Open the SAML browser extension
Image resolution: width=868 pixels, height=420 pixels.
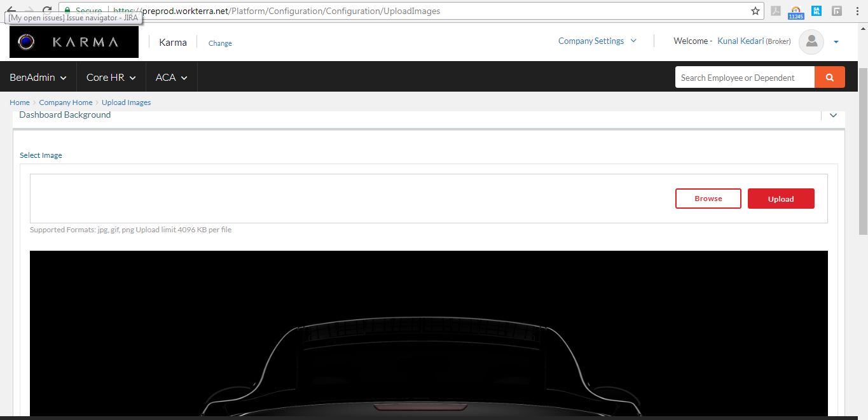pyautogui.click(x=816, y=11)
